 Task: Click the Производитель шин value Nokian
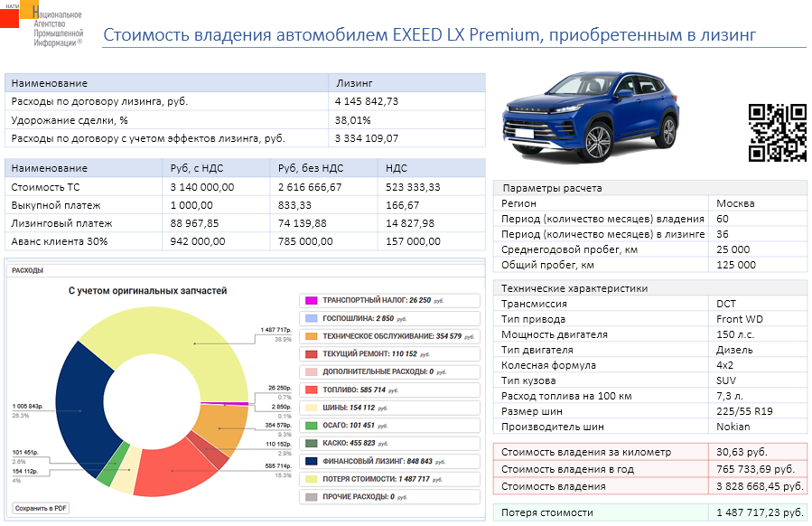tap(733, 427)
